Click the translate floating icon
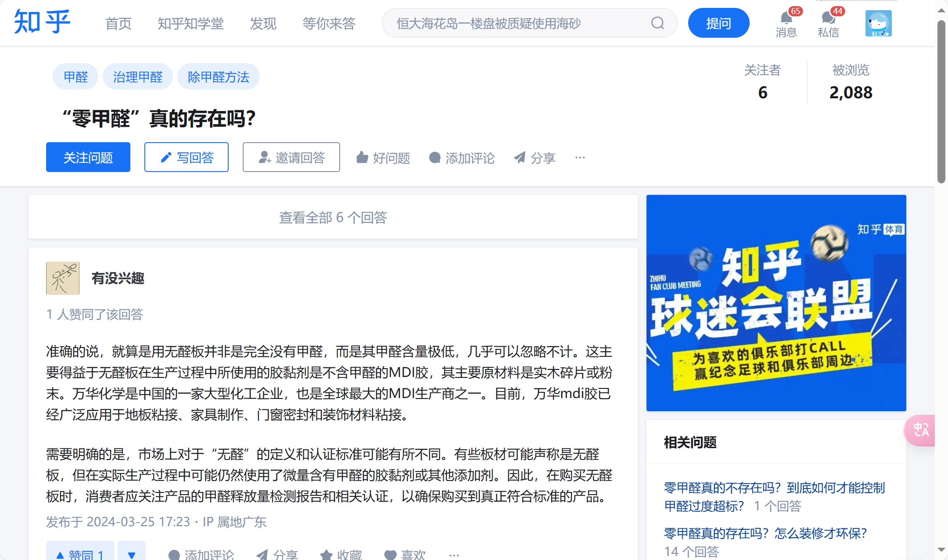The image size is (948, 560). click(x=921, y=430)
